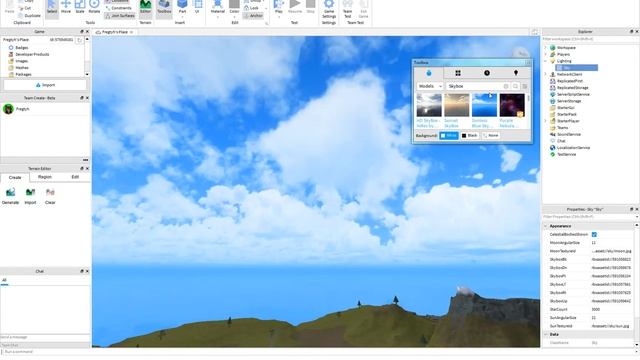Click Developer Products in Game panel
Viewport: 640px width, 360px height.
click(x=32, y=54)
